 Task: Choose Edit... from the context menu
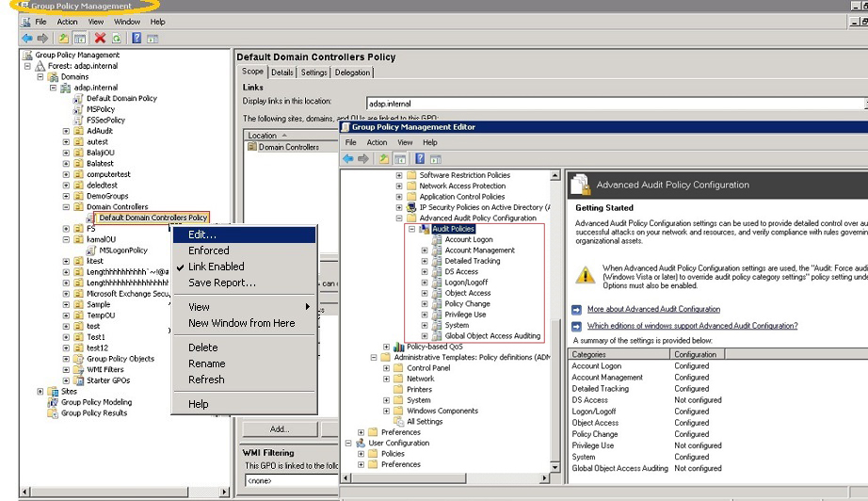[x=202, y=234]
